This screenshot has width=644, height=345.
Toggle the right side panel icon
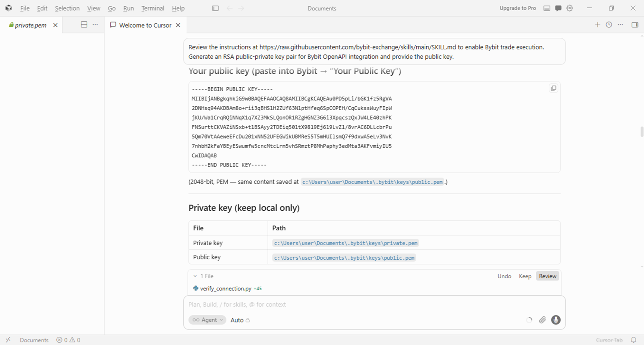635,25
